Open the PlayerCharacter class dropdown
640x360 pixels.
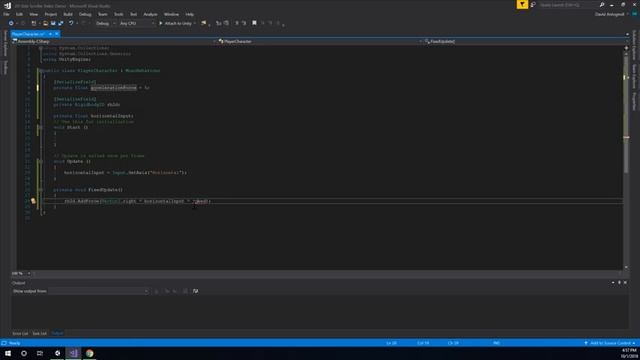click(x=319, y=41)
